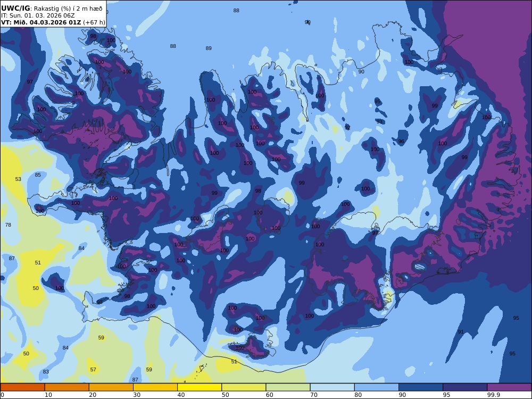Click the map humidity value '53'

click(x=18, y=179)
